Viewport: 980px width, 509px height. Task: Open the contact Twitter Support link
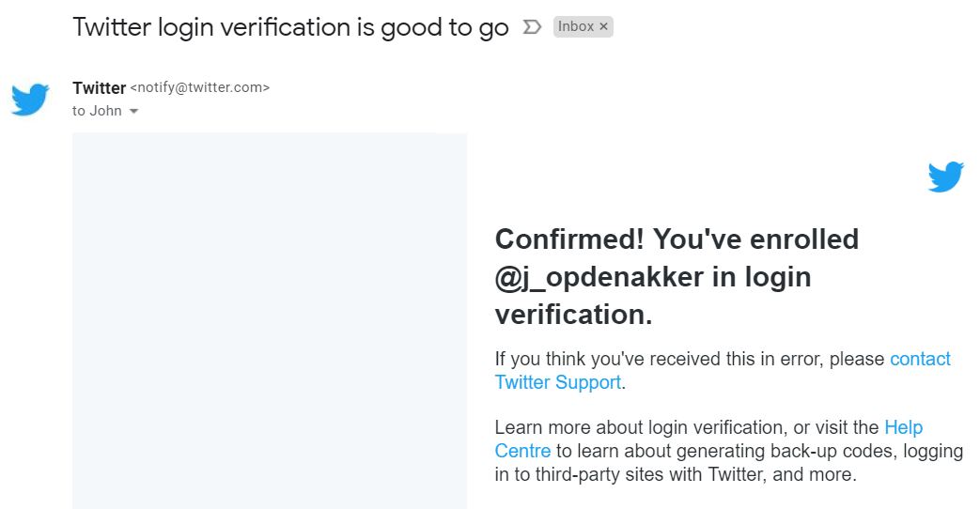click(920, 359)
